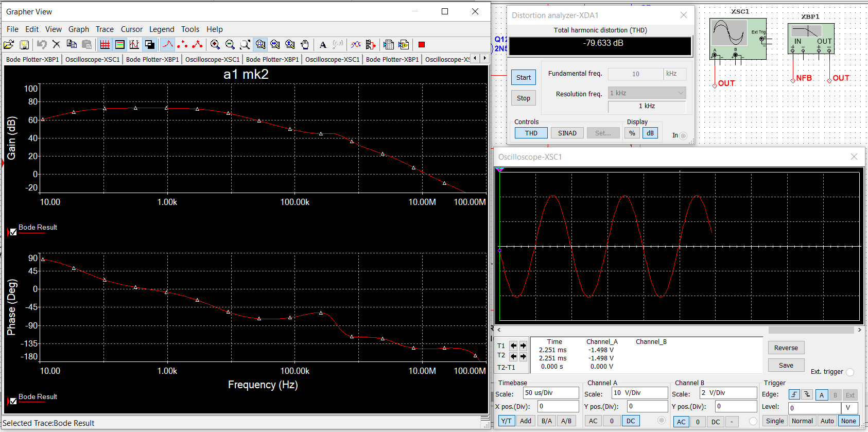The image size is (868, 432).
Task: Click the Zoom Vertical icon
Action: (290, 45)
